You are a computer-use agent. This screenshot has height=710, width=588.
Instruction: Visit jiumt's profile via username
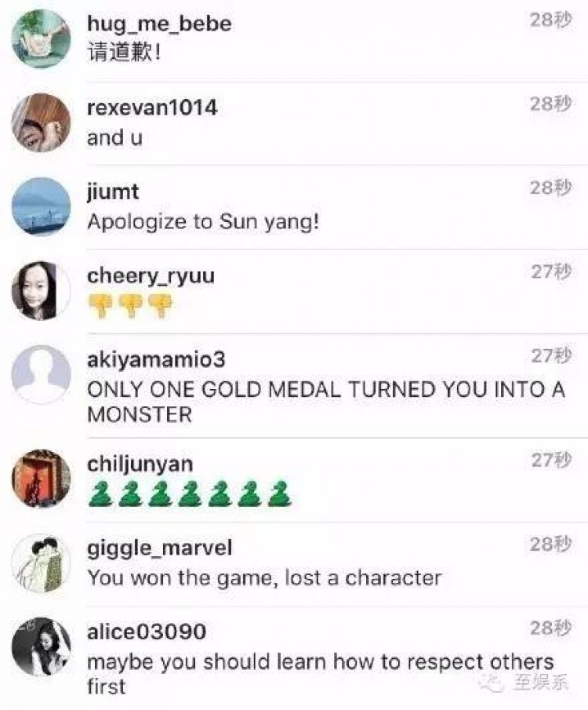[x=113, y=192]
